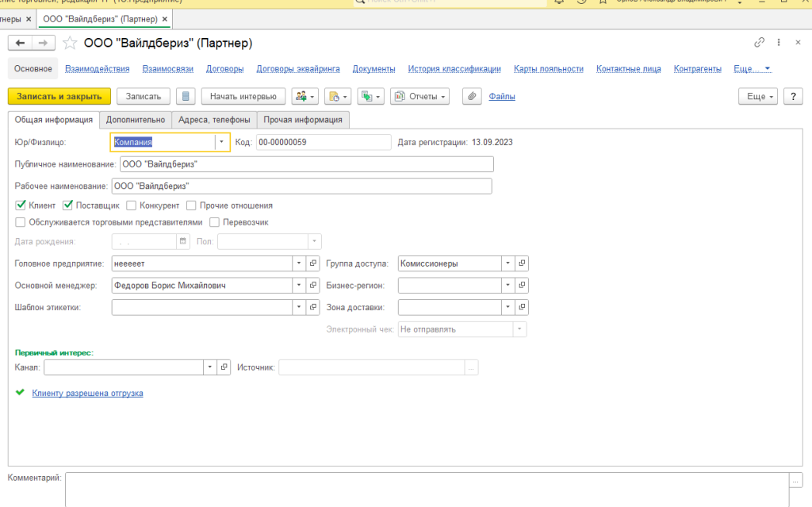
Task: Copy link with the chain icon
Action: coord(759,43)
